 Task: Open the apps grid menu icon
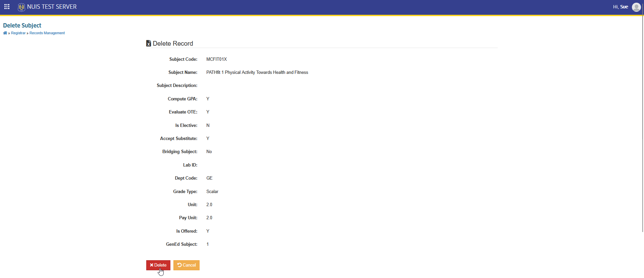[x=7, y=7]
